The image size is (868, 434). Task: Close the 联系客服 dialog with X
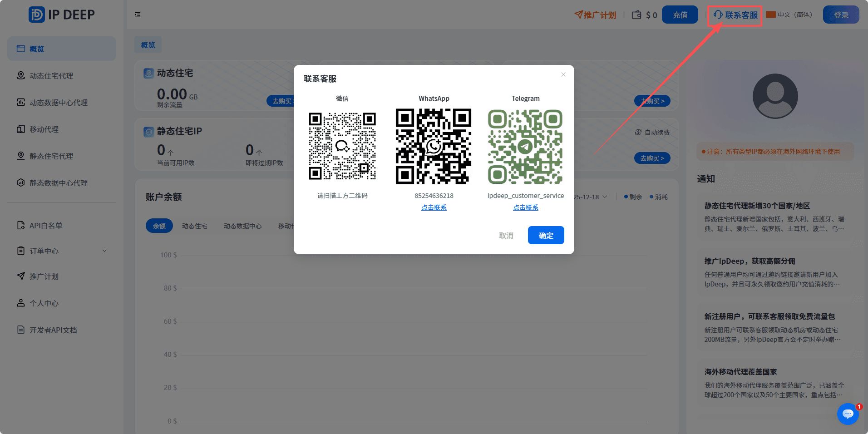(x=563, y=74)
